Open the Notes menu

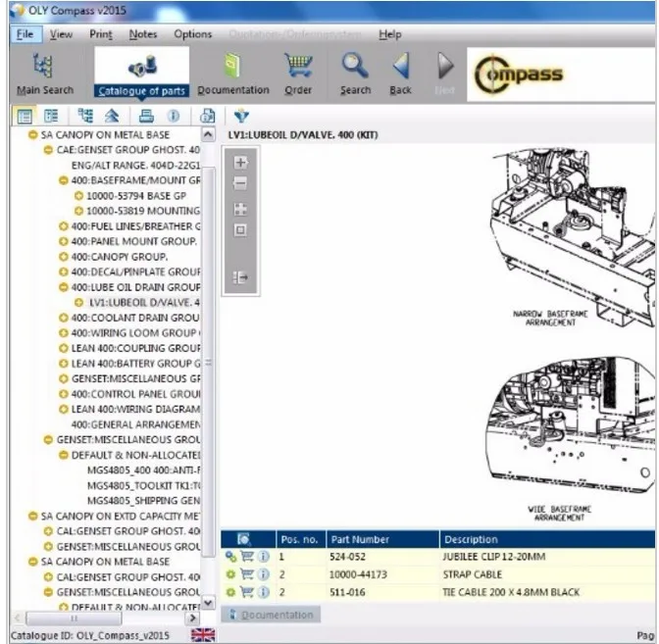143,34
